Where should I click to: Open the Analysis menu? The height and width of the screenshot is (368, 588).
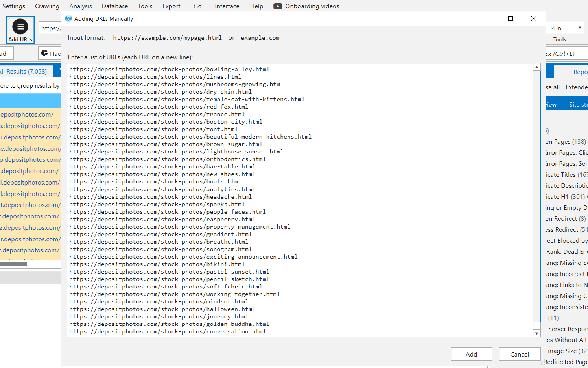point(81,6)
